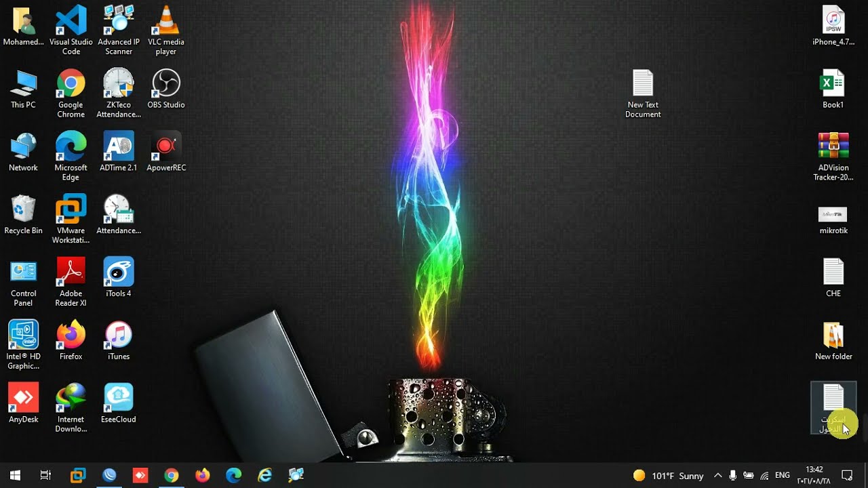Select the Intel HD Graphics shortcut
The image size is (868, 488).
click(23, 346)
